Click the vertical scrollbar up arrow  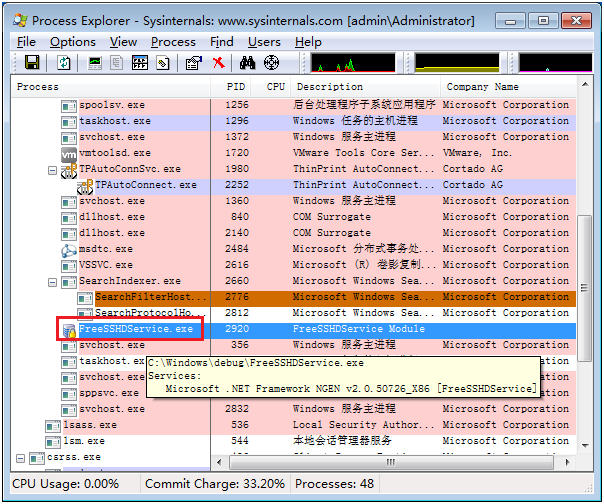(x=585, y=84)
